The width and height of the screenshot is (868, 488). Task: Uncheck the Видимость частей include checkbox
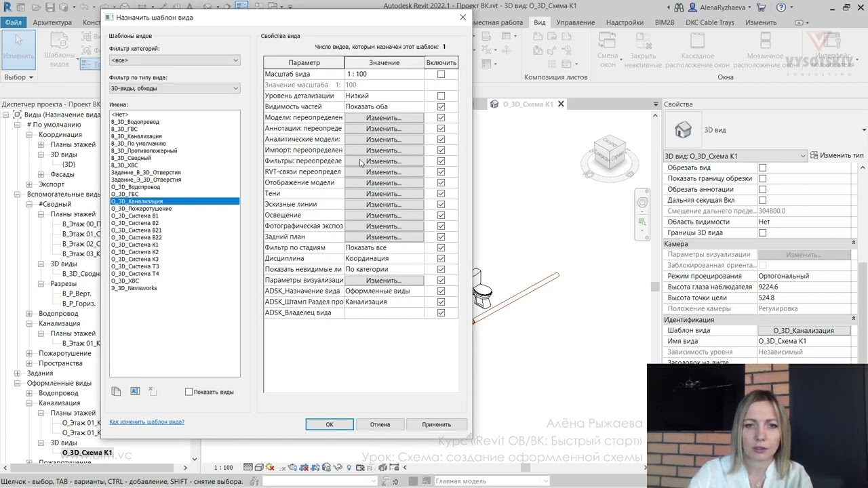(441, 106)
